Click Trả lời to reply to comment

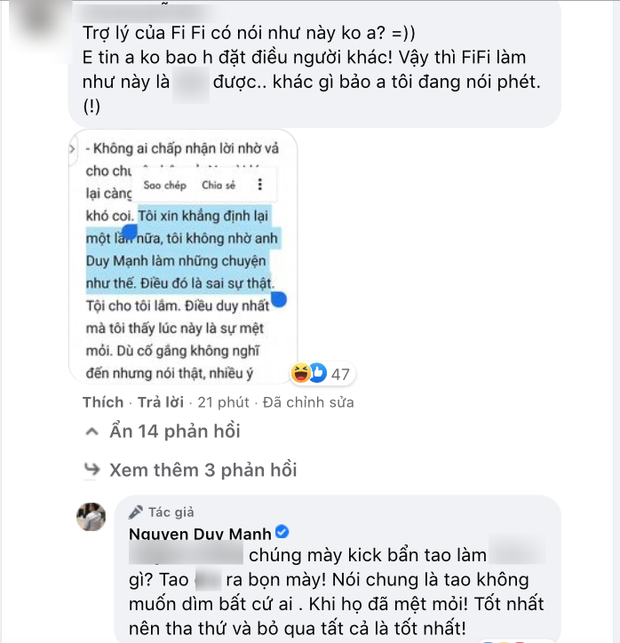tap(160, 402)
